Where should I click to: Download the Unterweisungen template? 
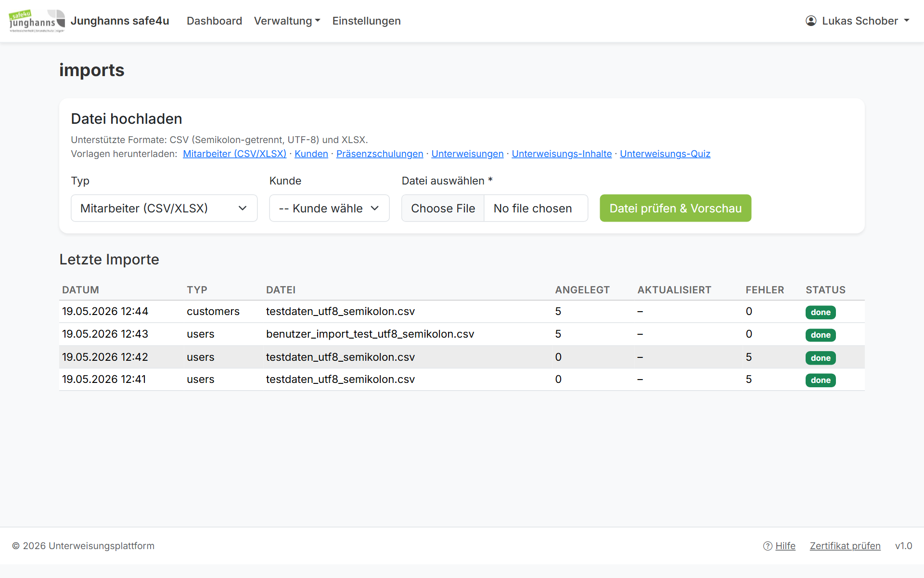click(x=467, y=154)
